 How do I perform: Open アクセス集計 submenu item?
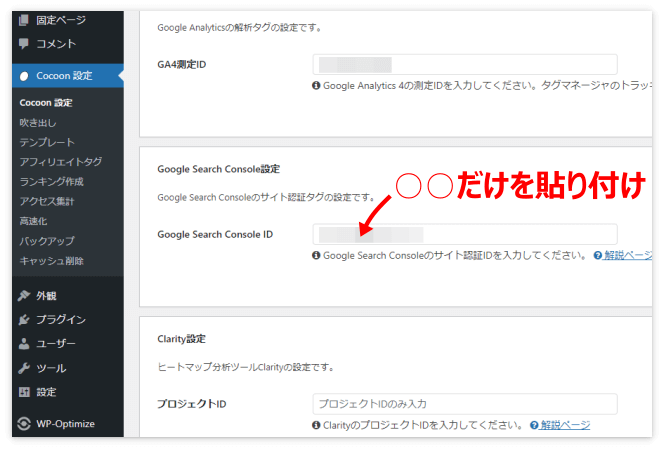pos(47,202)
